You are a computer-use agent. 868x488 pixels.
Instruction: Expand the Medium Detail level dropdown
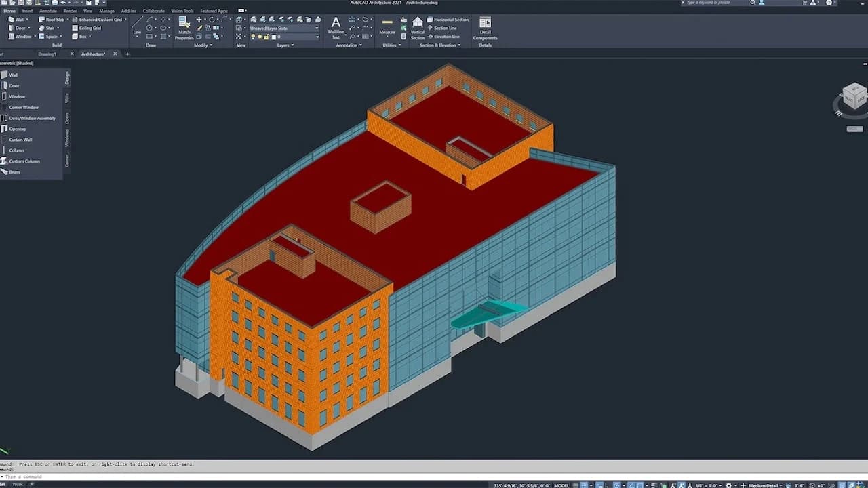point(765,485)
